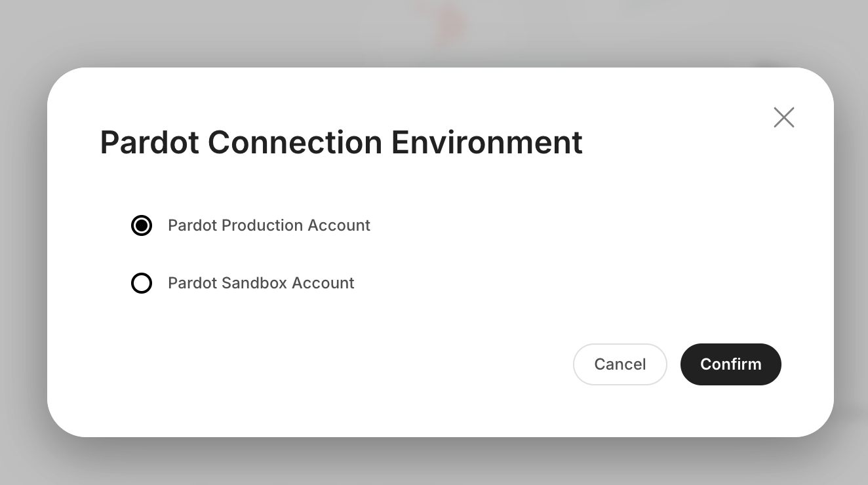868x485 pixels.
Task: Cancel the Pardot environment selection
Action: tap(620, 364)
